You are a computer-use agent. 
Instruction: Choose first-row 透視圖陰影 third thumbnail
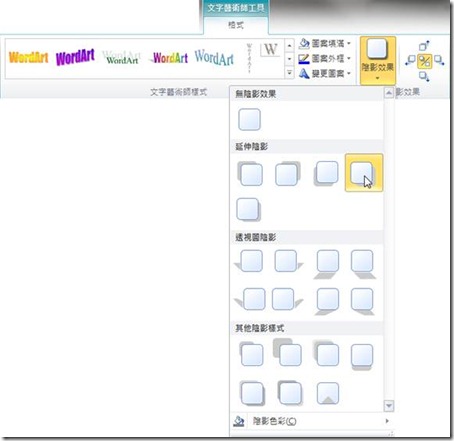327,263
